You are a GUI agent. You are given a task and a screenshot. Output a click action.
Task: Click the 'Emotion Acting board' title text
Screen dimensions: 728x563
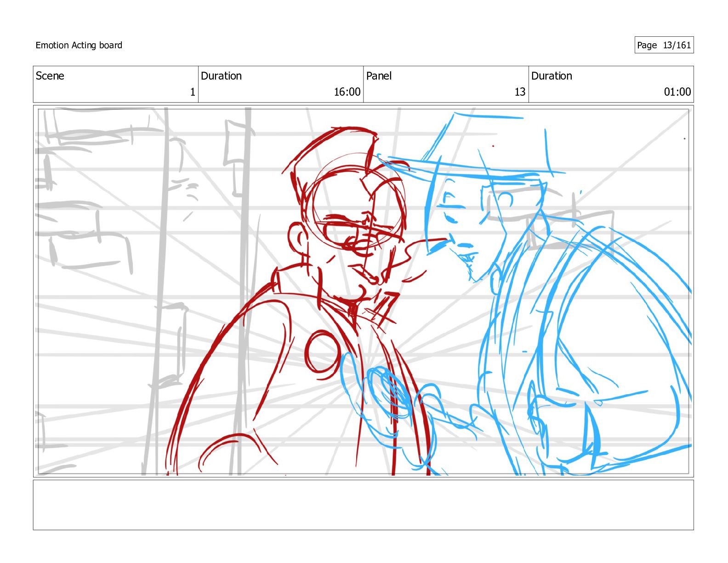coord(79,45)
